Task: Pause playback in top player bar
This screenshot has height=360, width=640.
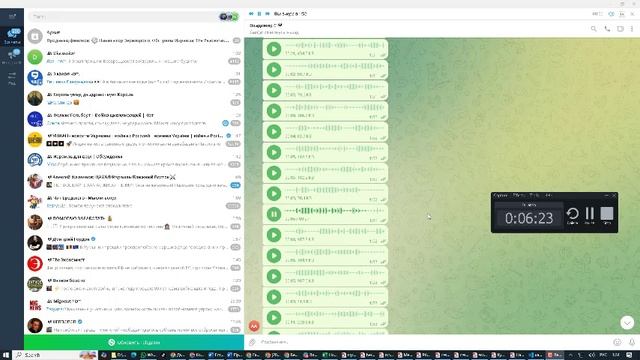Action: (259, 14)
